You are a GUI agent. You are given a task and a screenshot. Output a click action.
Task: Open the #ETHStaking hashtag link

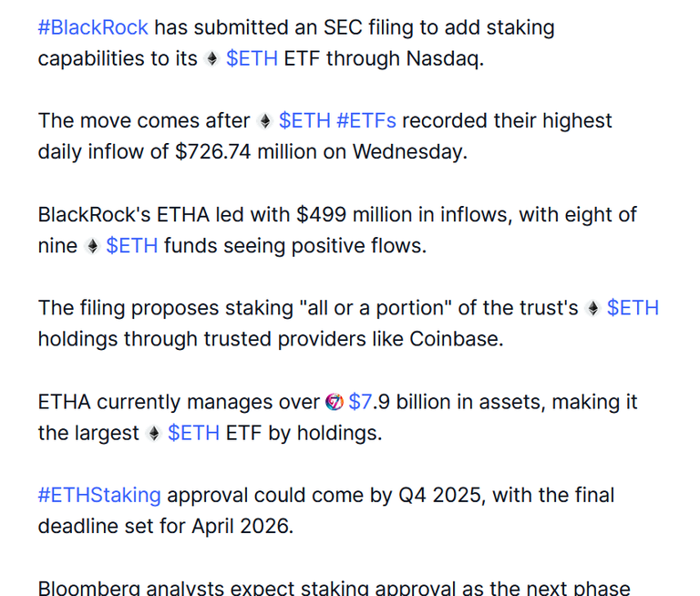99,496
